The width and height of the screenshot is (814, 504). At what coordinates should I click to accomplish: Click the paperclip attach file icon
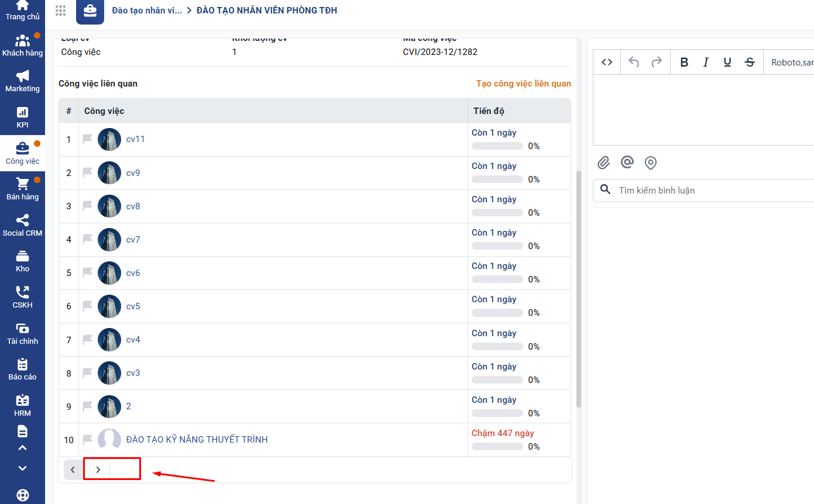click(x=604, y=163)
